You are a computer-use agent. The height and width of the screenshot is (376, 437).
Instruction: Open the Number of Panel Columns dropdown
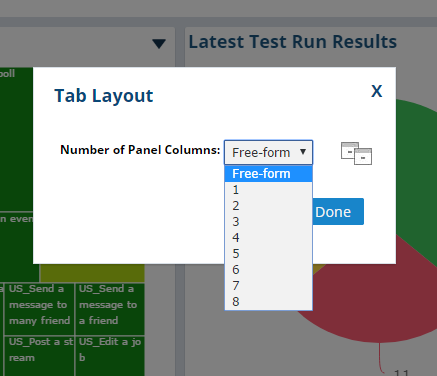(269, 152)
